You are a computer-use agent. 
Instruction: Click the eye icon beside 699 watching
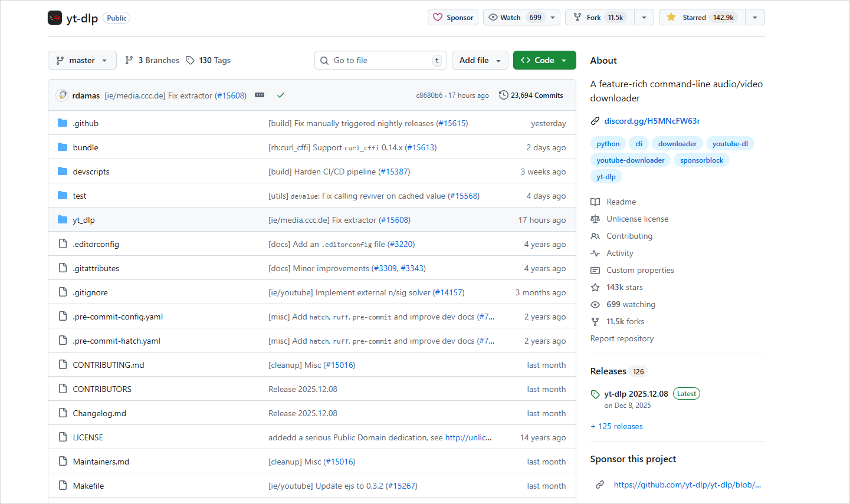click(x=595, y=304)
